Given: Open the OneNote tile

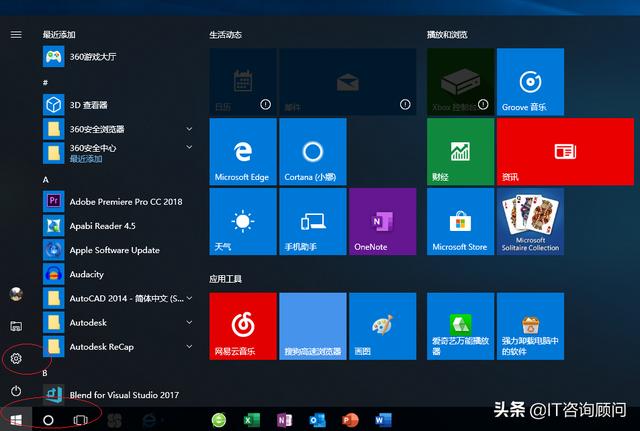Looking at the screenshot, I should 381,221.
